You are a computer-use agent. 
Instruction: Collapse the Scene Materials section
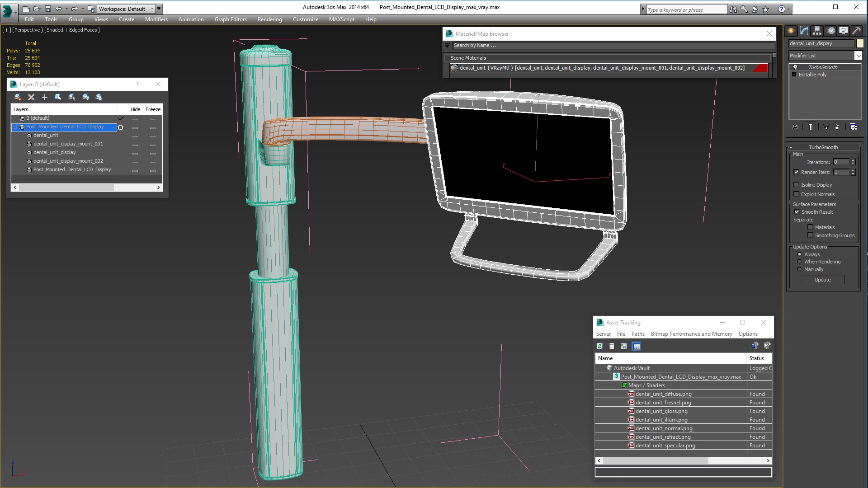click(448, 58)
